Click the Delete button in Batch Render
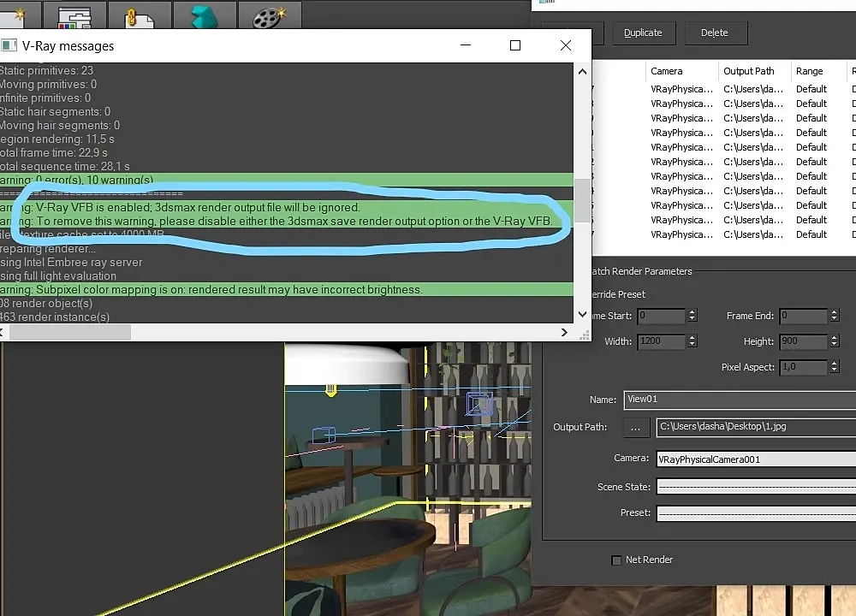This screenshot has width=856, height=616. (x=715, y=33)
